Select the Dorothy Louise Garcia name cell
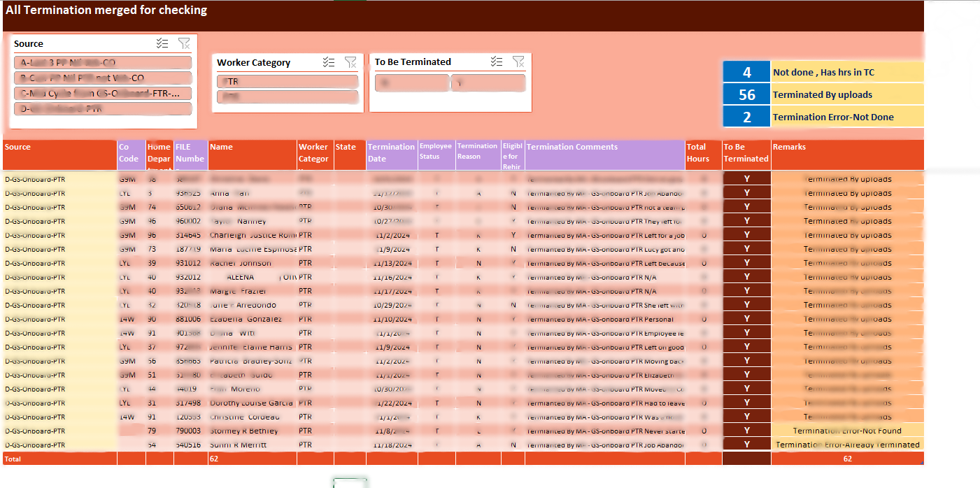The height and width of the screenshot is (488, 980). click(x=252, y=403)
